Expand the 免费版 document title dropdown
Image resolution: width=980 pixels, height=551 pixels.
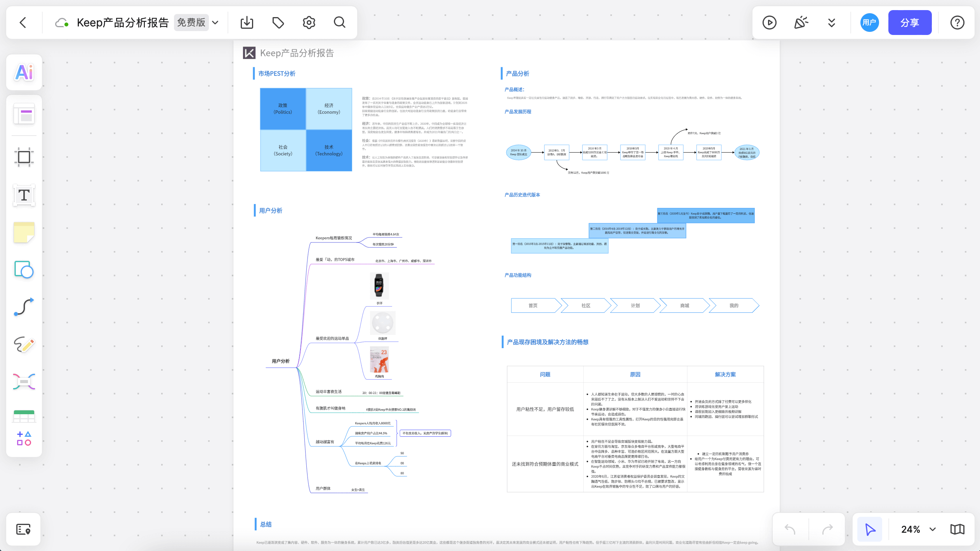tap(215, 23)
